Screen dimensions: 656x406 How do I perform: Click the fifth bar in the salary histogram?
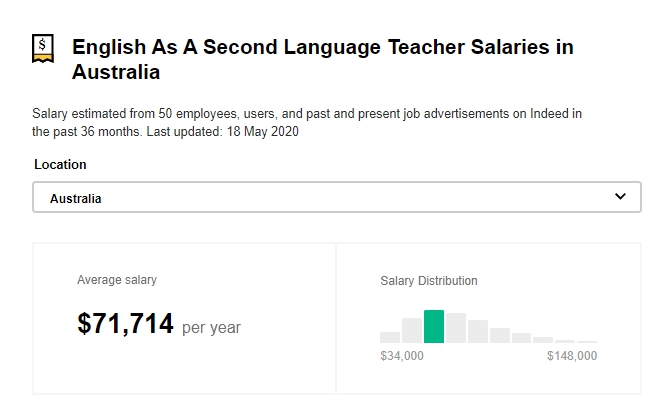tap(478, 332)
